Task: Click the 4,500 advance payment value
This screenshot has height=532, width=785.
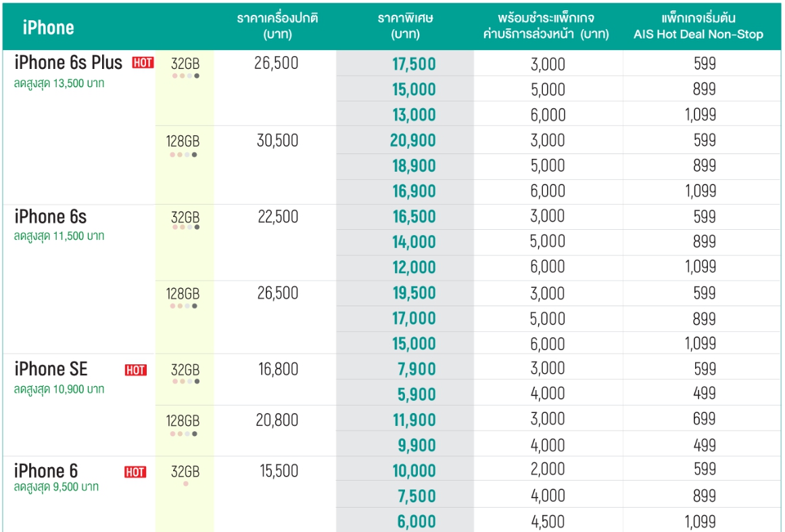Action: tap(548, 521)
